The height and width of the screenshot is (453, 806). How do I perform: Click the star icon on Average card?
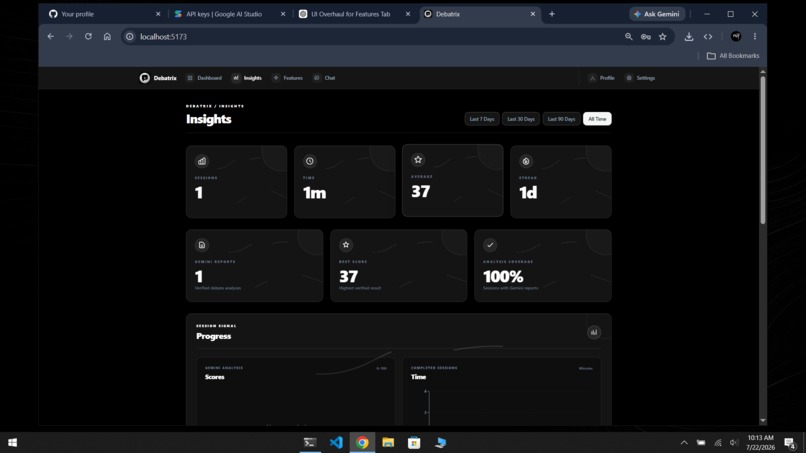[418, 160]
